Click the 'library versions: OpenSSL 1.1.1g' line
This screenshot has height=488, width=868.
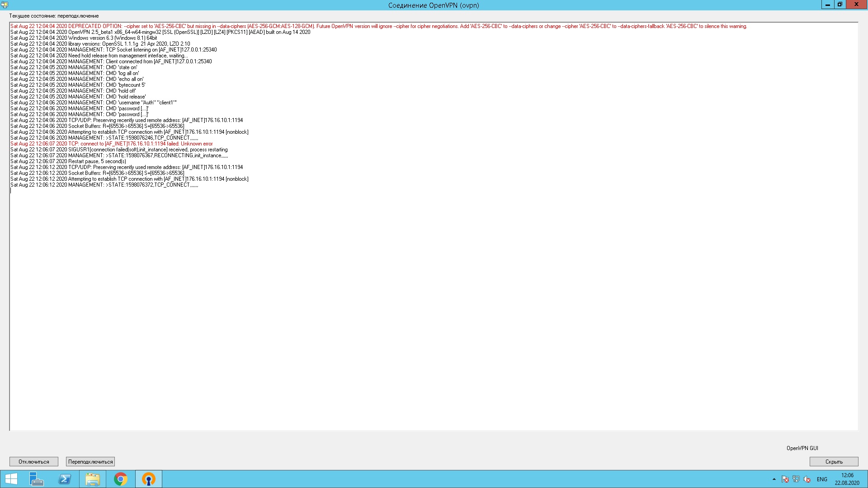point(100,44)
